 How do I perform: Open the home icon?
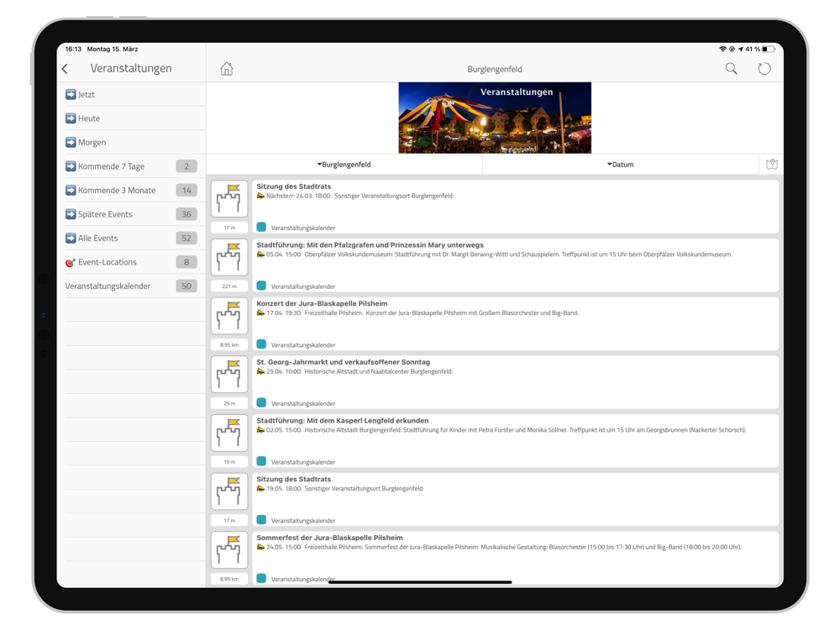(227, 69)
